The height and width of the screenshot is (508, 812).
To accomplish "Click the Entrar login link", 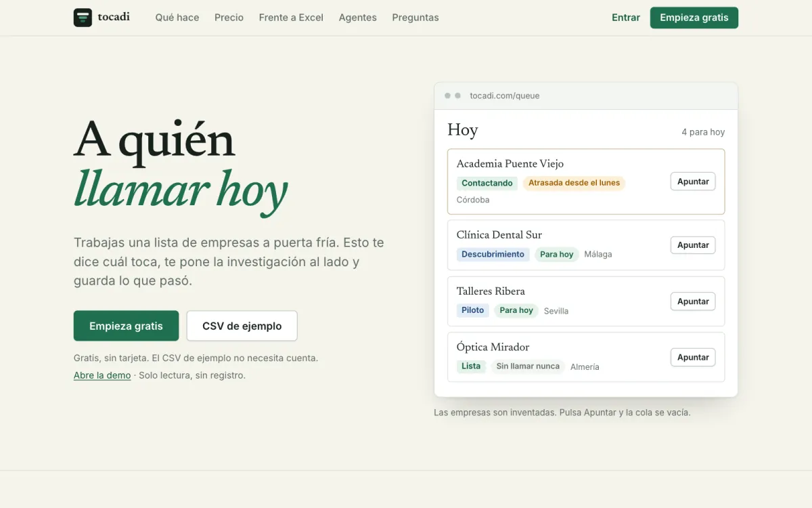I will (x=626, y=18).
